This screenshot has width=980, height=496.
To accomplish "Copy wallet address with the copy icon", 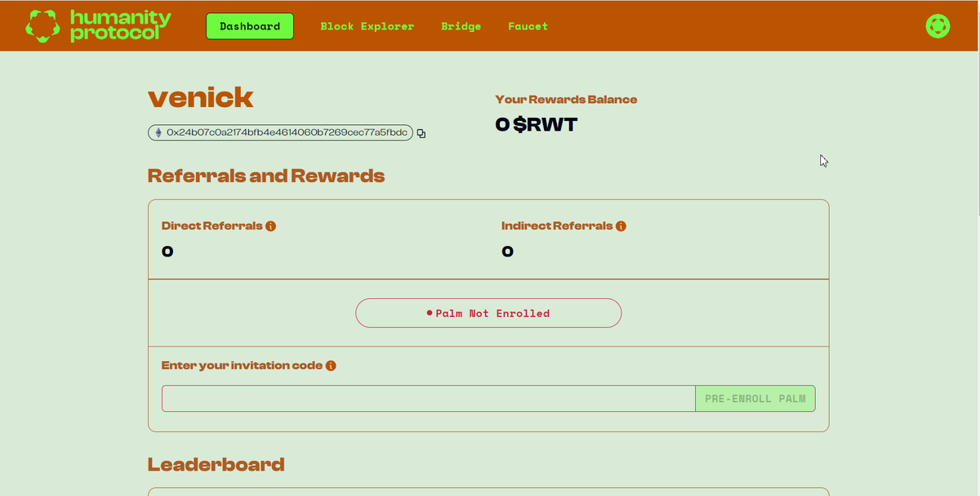I will pyautogui.click(x=421, y=133).
